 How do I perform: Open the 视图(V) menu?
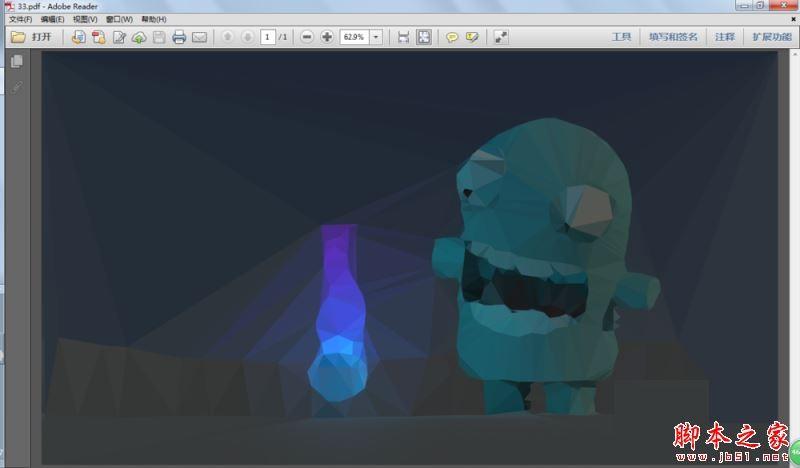pos(85,19)
